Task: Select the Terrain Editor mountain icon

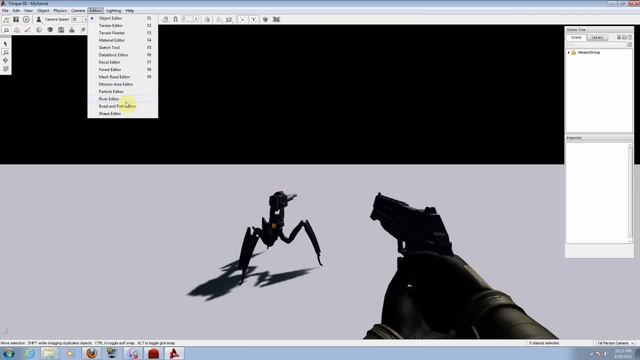Action: [x=17, y=30]
